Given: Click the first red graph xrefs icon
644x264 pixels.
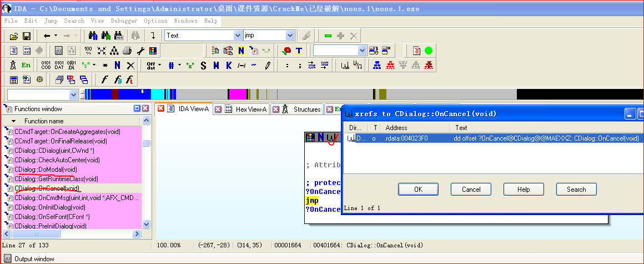Looking at the screenshot, I should click(x=390, y=65).
